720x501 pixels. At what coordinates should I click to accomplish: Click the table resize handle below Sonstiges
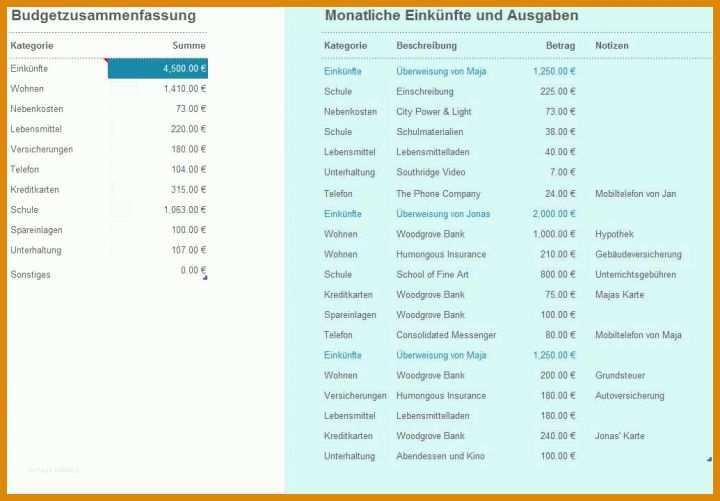(x=205, y=277)
